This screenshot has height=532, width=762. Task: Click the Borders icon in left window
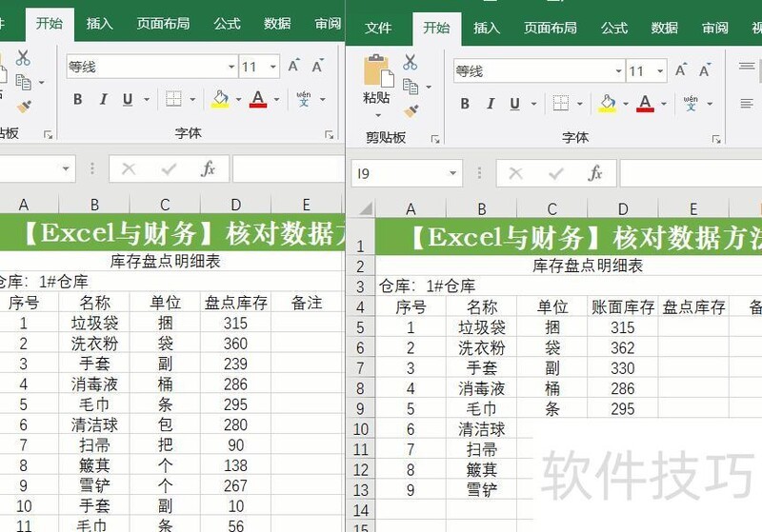(x=173, y=99)
